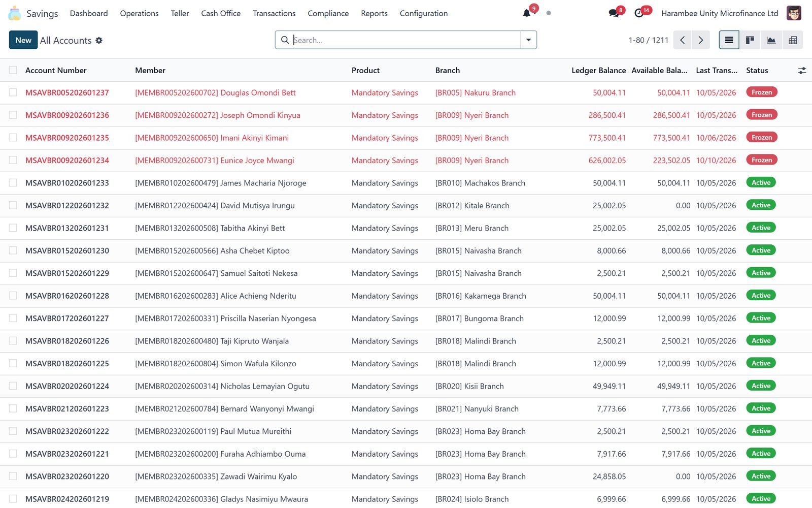The width and height of the screenshot is (812, 508).
Task: Open the Teller menu
Action: [180, 13]
